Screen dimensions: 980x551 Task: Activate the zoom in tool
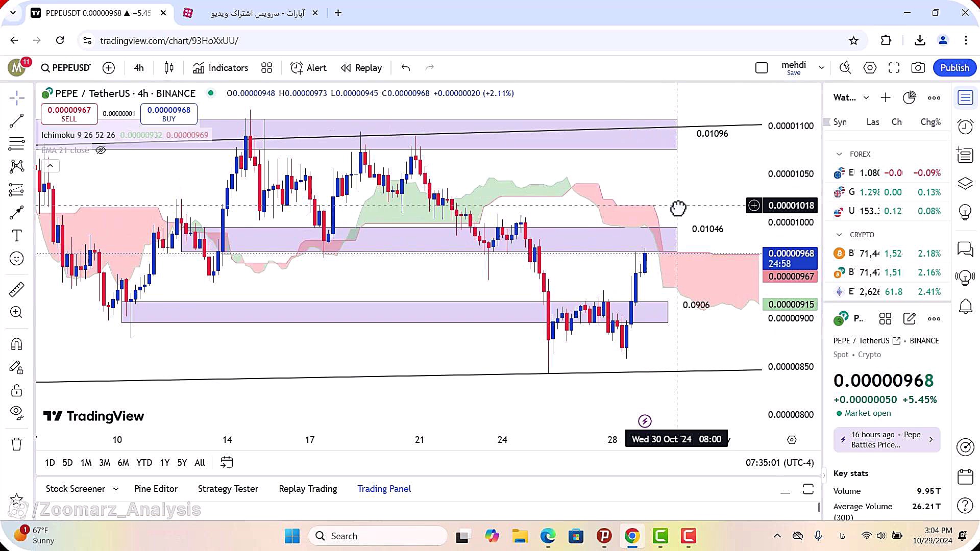pos(17,312)
